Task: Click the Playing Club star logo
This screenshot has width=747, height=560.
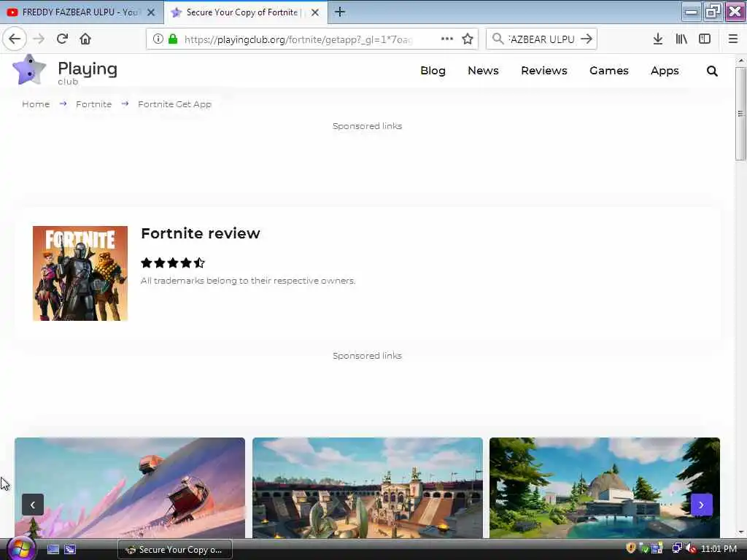Action: coord(29,70)
